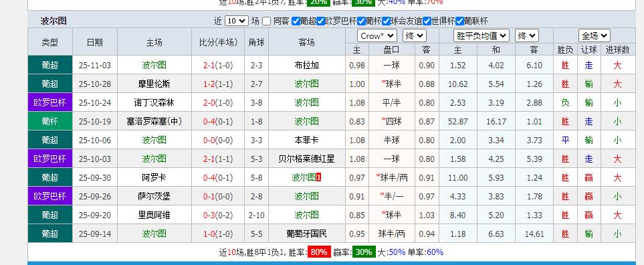Click the green 30% bottom summary badge
The image size is (644, 265).
tap(364, 252)
